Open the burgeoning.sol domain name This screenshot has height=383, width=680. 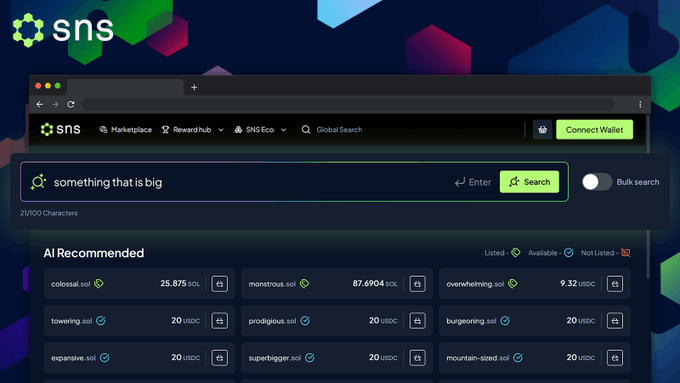(x=471, y=321)
